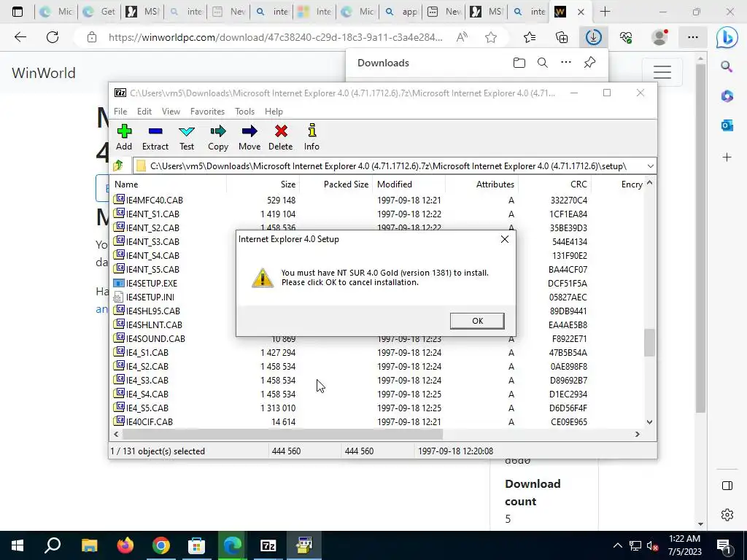Open Edge Settings and more menu
The height and width of the screenshot is (560, 747).
click(693, 37)
